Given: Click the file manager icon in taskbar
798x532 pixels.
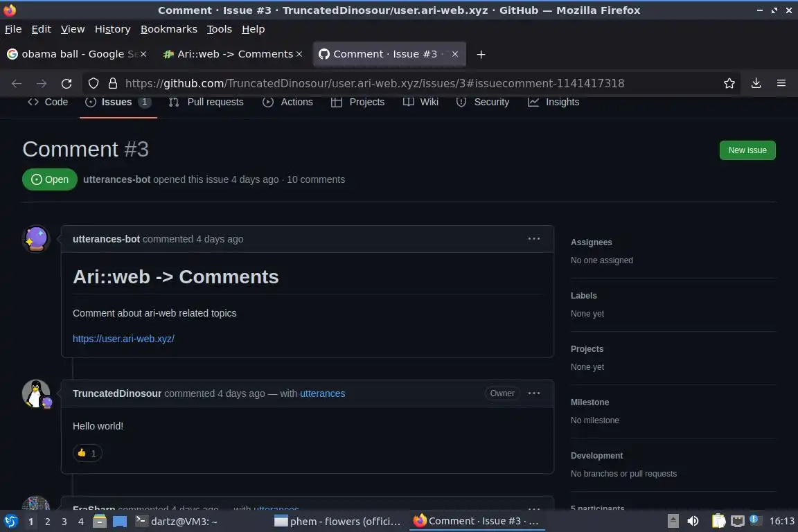Looking at the screenshot, I should tap(100, 521).
